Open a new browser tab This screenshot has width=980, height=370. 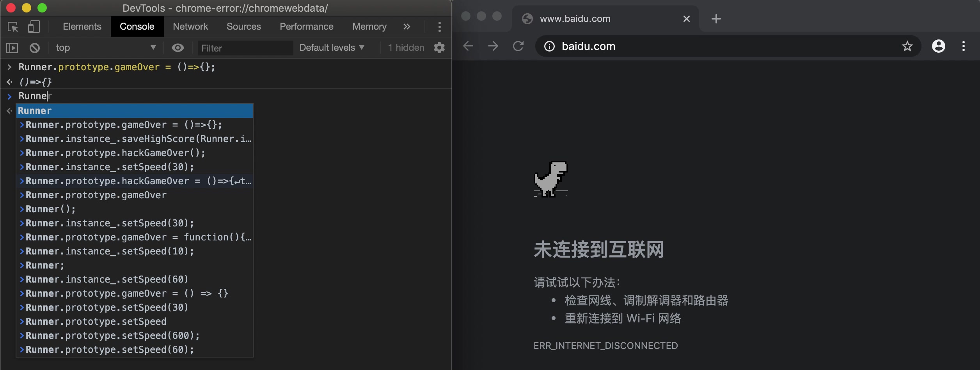[x=716, y=19]
